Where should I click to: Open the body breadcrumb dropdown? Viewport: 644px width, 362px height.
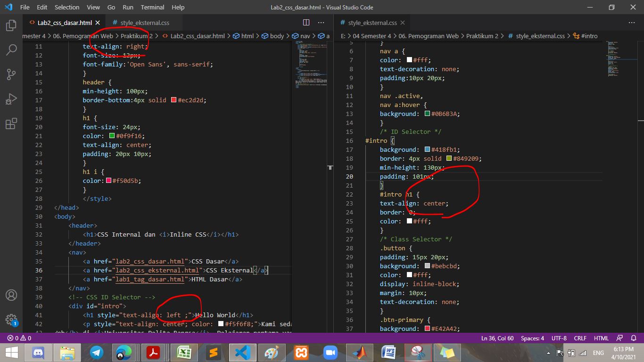click(x=276, y=36)
